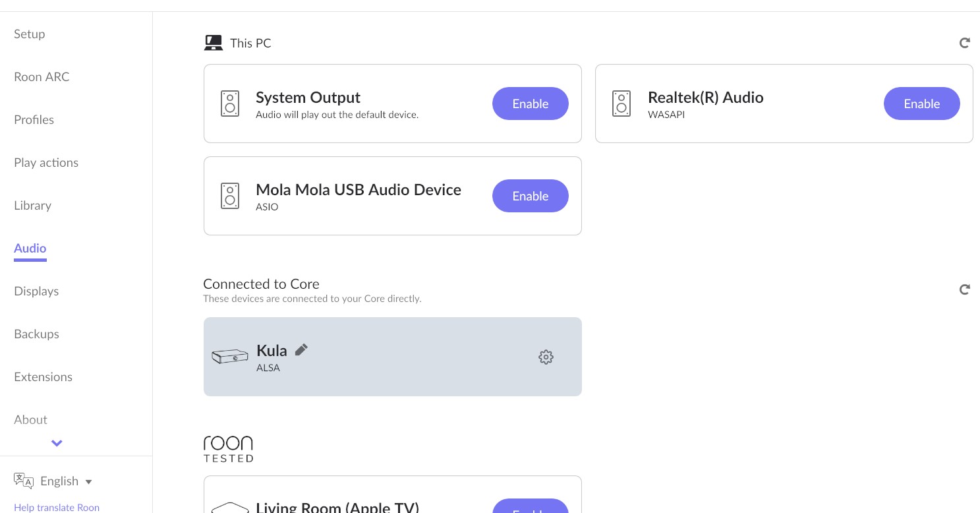Viewport: 980px width, 513px height.
Task: Open the Help translate Roon link
Action: tap(57, 507)
